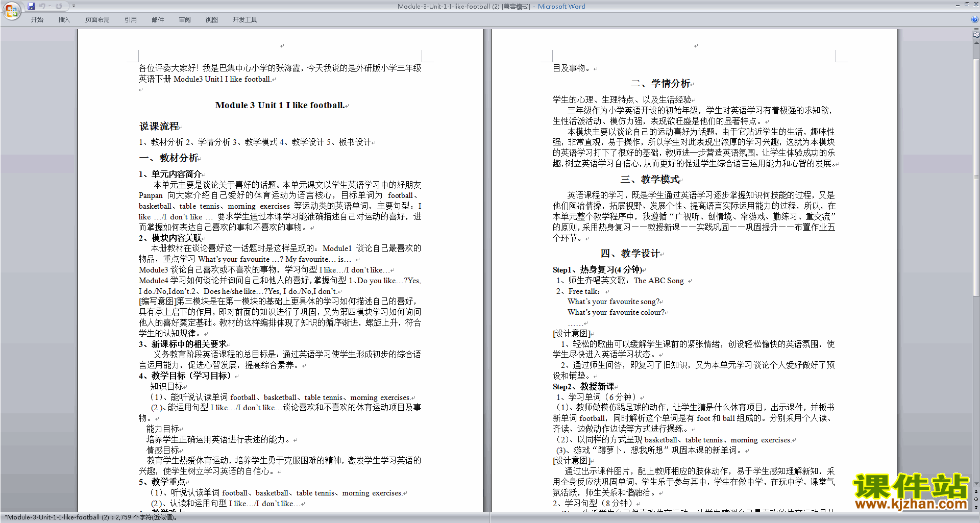The height and width of the screenshot is (523, 980).
Task: Redo the last action
Action: pos(59,6)
